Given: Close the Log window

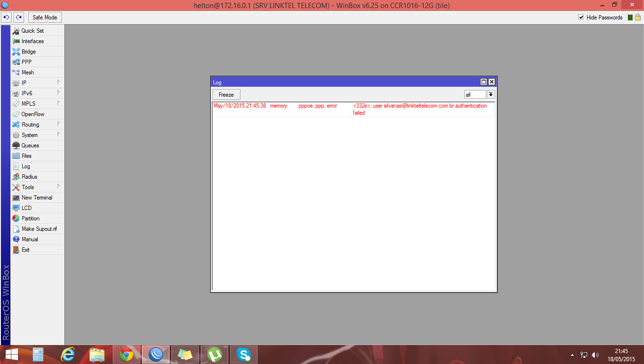Looking at the screenshot, I should pos(492,82).
